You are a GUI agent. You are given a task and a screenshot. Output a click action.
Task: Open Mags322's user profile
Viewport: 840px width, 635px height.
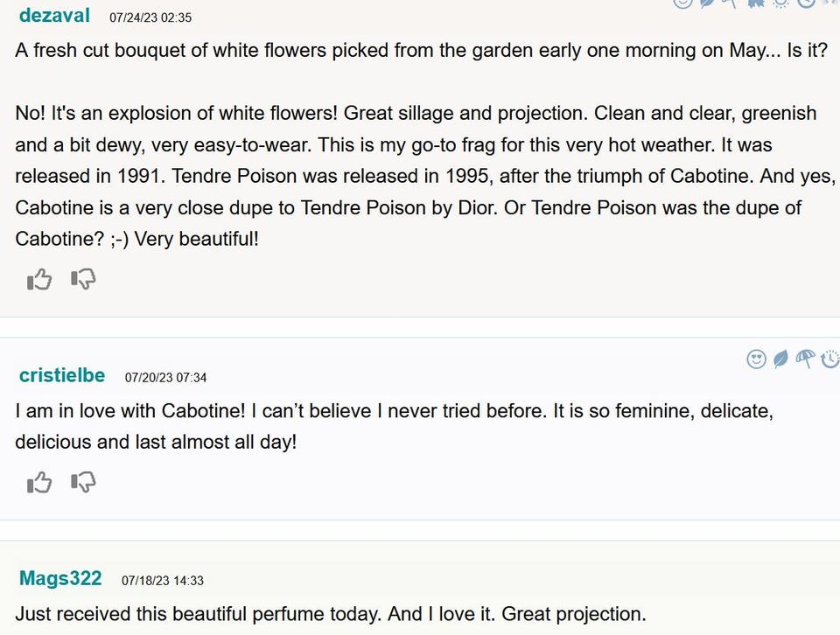tap(60, 578)
